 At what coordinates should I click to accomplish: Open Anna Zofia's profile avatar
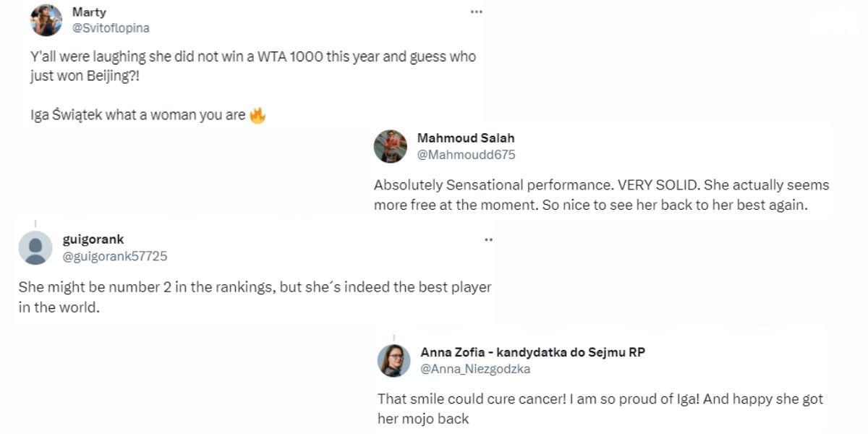click(394, 360)
